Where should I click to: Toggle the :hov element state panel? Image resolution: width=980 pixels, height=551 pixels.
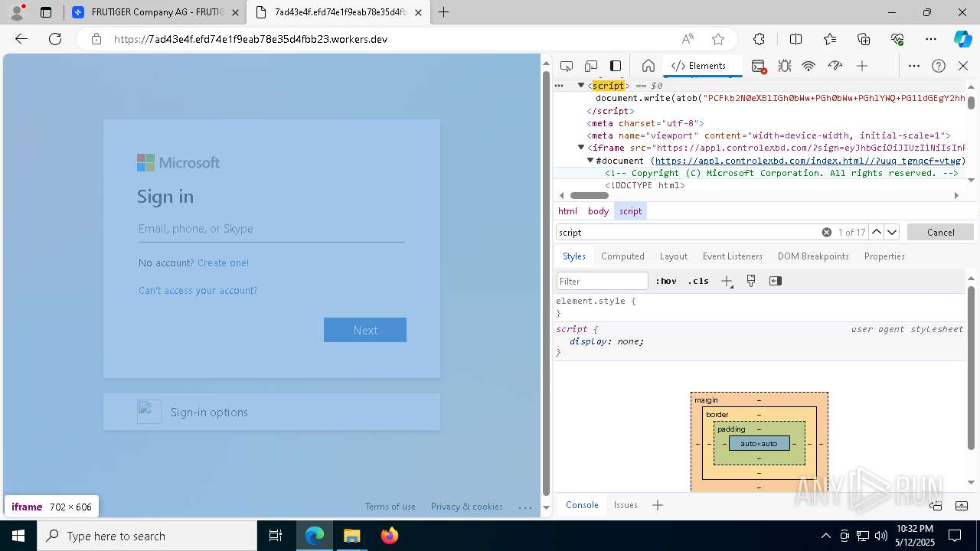tap(666, 281)
